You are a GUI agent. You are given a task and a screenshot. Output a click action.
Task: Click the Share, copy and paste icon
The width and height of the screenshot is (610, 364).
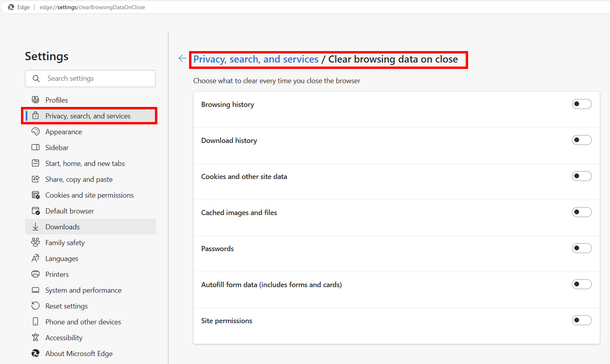coord(36,179)
